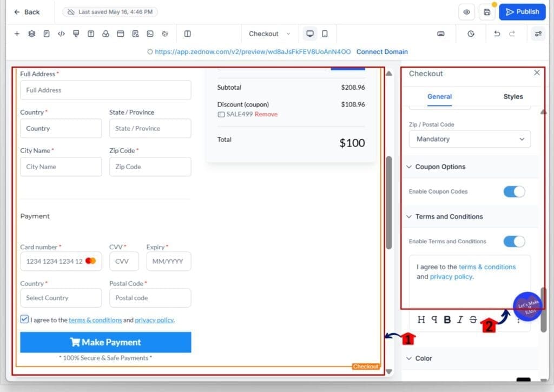Screen dimensions: 554x392
Task: Open the page settings sliders icon
Action: (x=538, y=34)
